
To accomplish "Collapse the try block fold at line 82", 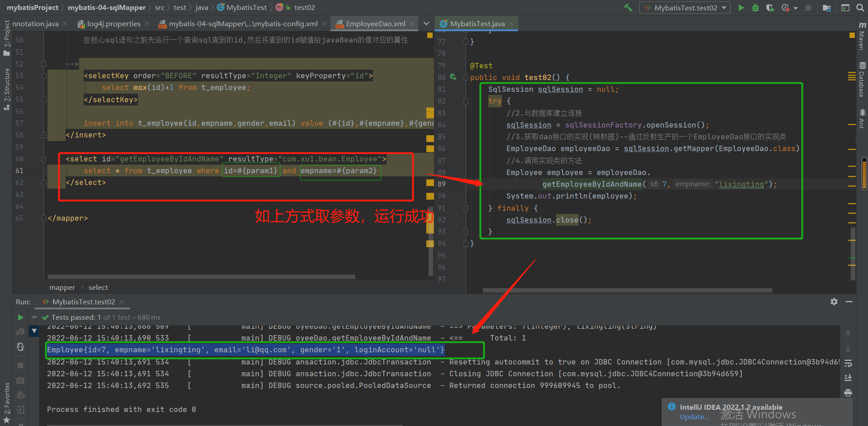I will pos(466,101).
